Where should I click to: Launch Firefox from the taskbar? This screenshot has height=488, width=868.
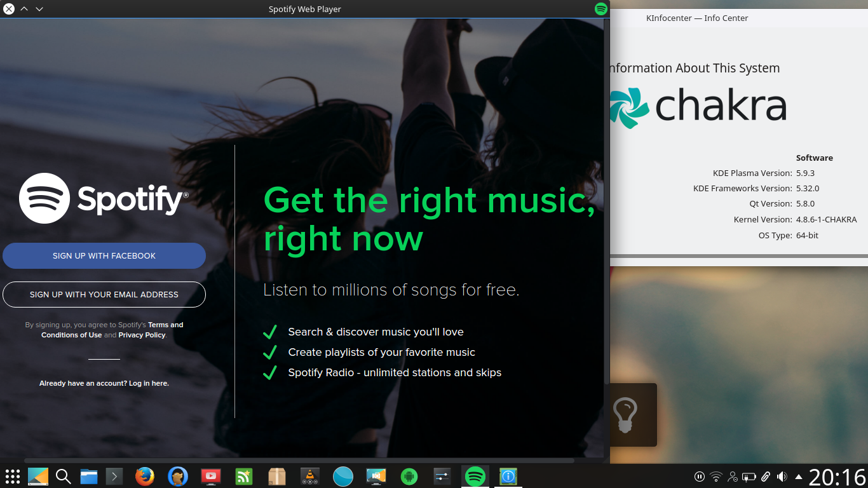pyautogui.click(x=145, y=476)
